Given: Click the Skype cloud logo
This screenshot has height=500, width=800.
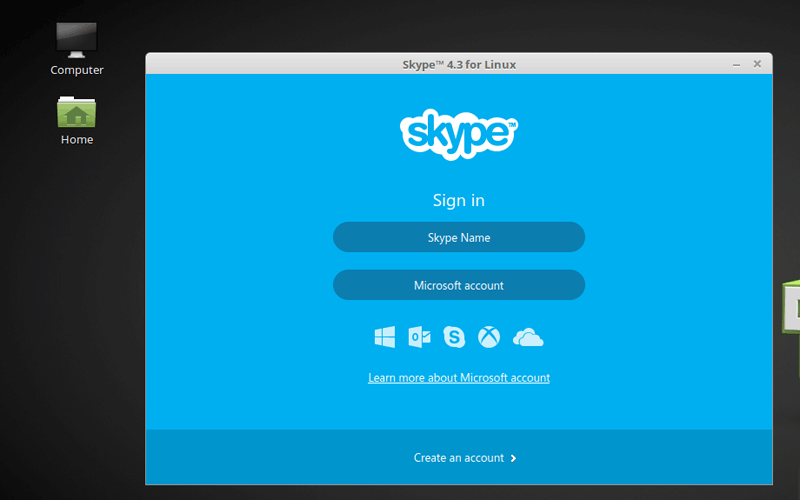Looking at the screenshot, I should 459,134.
